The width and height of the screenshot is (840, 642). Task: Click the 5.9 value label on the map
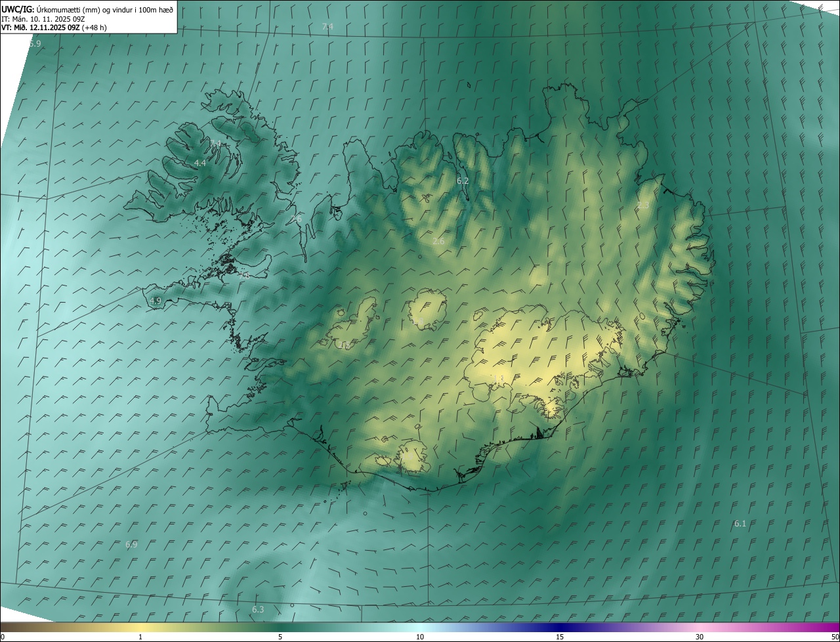pyautogui.click(x=35, y=43)
